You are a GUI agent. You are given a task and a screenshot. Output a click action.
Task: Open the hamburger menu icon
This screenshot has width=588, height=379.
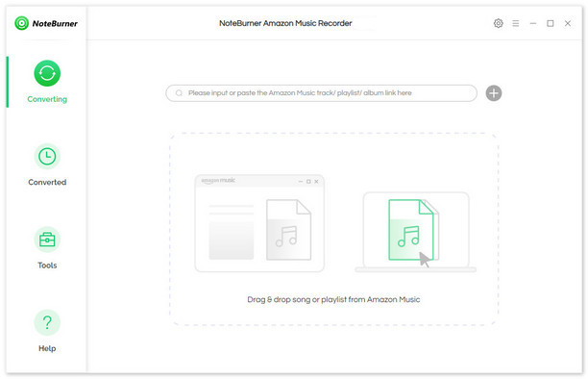coord(516,23)
